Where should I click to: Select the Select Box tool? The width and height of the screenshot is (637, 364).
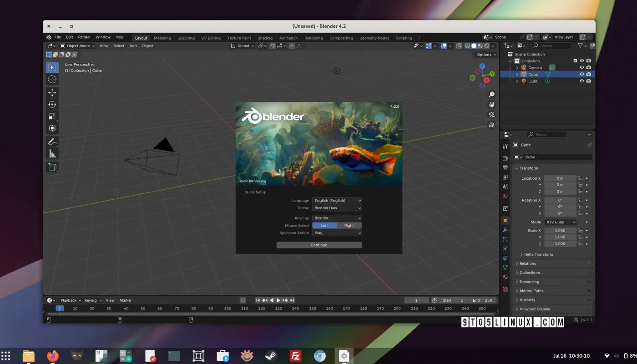pos(52,67)
